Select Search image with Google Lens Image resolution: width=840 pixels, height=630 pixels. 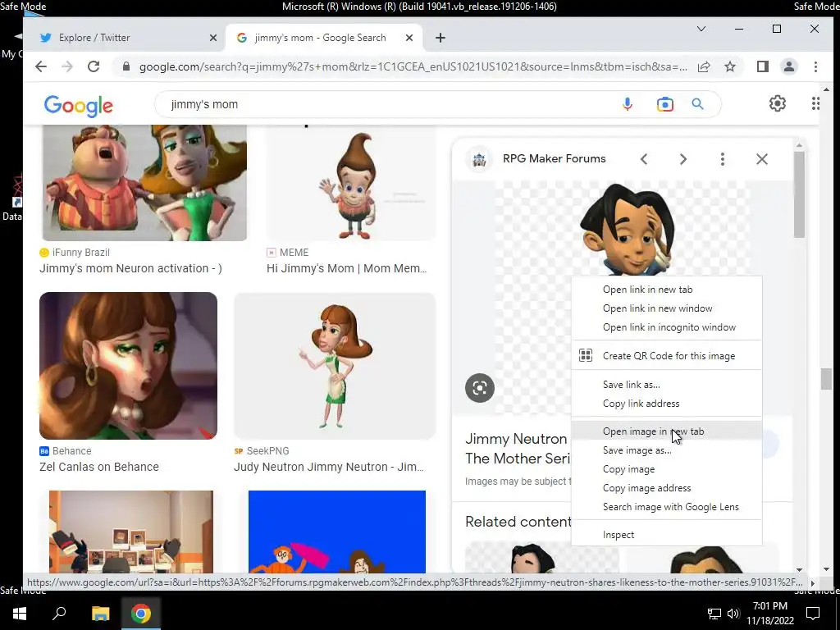click(x=666, y=507)
